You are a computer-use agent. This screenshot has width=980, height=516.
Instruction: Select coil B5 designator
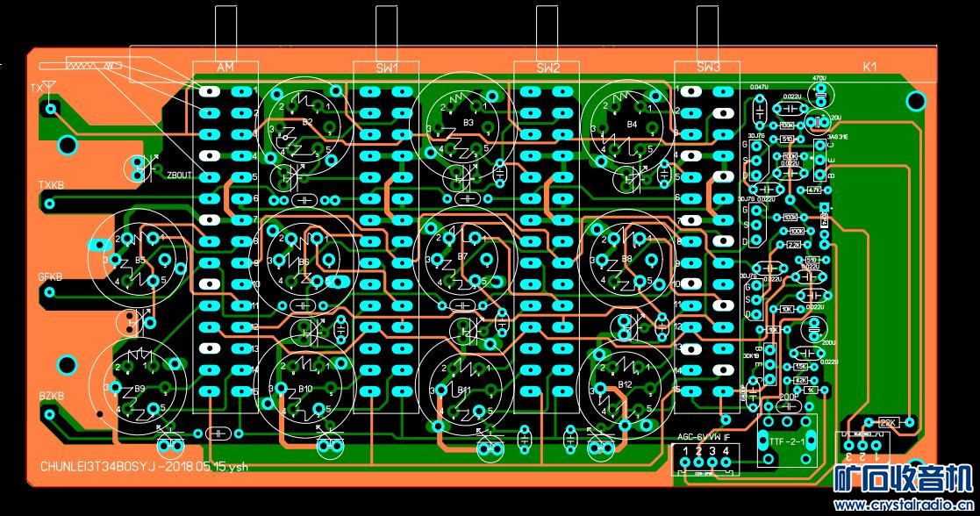click(x=140, y=260)
